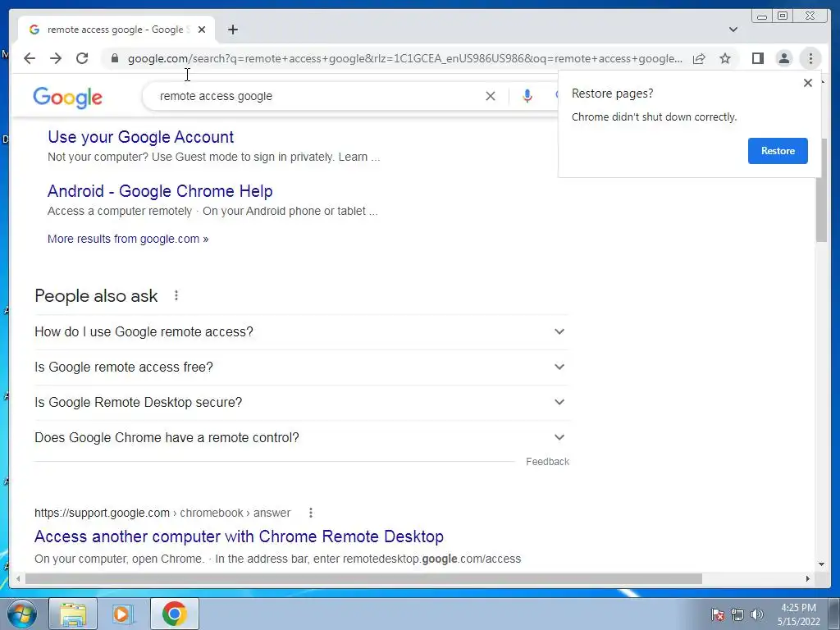Open the Chrome profile menu
Screen dimensions: 840x630
click(783, 58)
